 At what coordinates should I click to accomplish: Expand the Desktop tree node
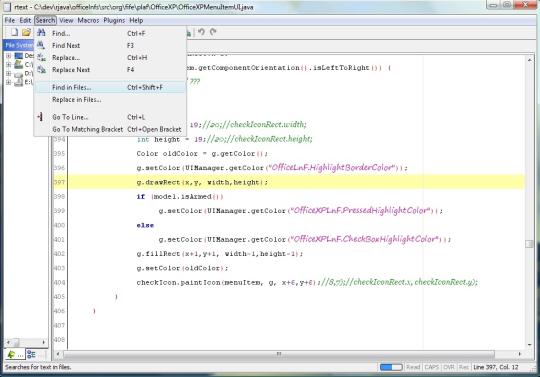coord(8,55)
